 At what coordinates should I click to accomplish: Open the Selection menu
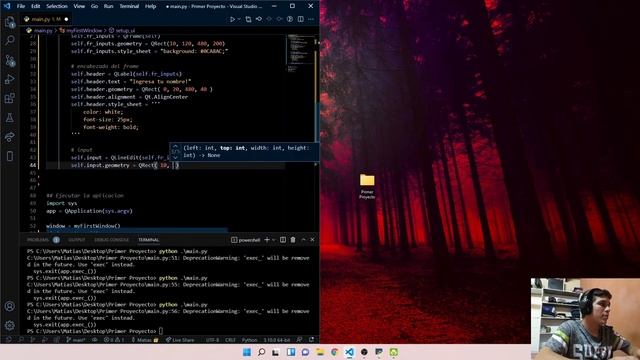(57, 6)
